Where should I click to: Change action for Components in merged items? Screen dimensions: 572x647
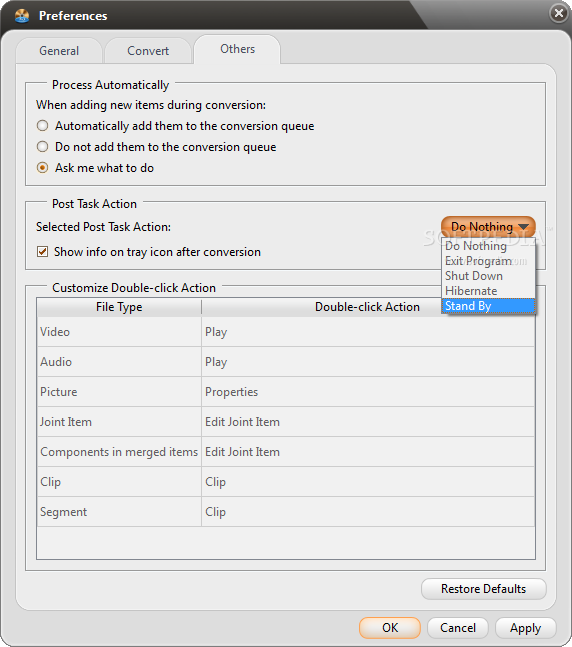click(x=368, y=452)
